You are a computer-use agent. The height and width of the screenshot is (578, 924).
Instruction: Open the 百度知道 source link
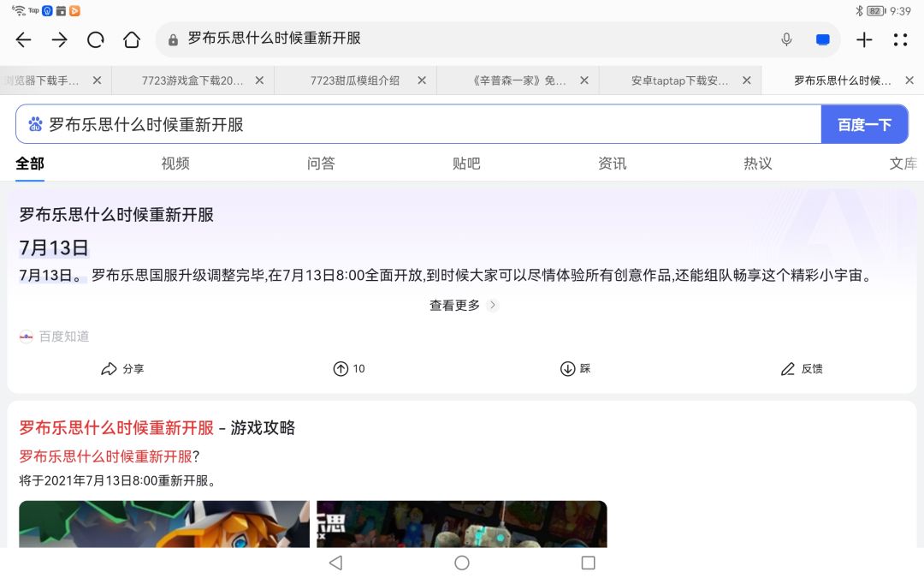54,337
